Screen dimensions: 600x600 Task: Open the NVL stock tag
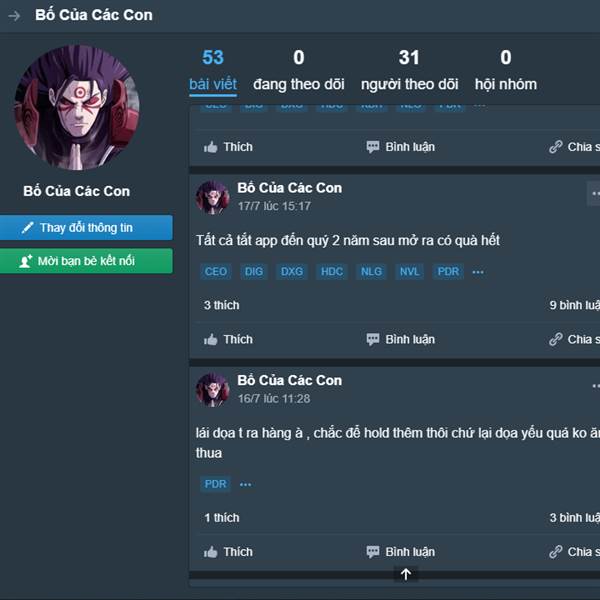(x=409, y=272)
